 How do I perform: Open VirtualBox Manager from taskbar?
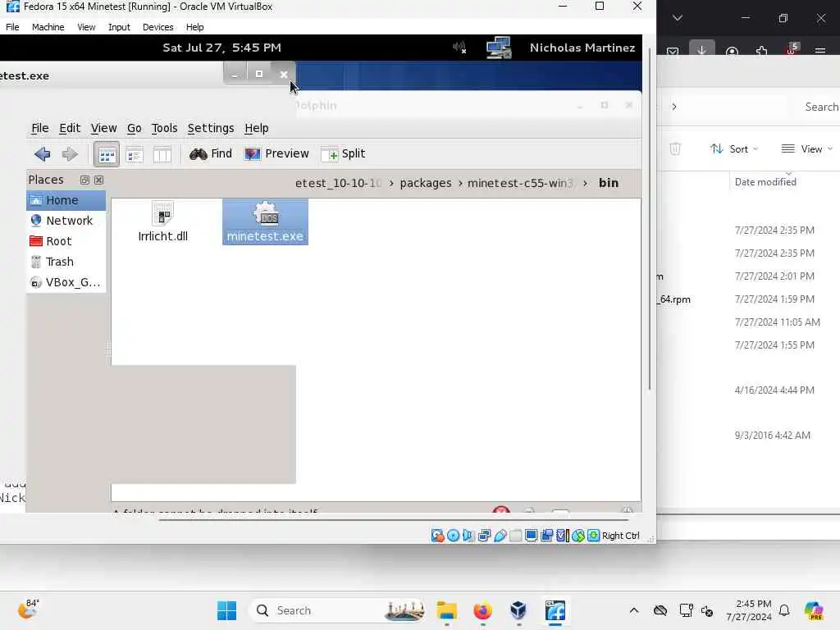(518, 610)
